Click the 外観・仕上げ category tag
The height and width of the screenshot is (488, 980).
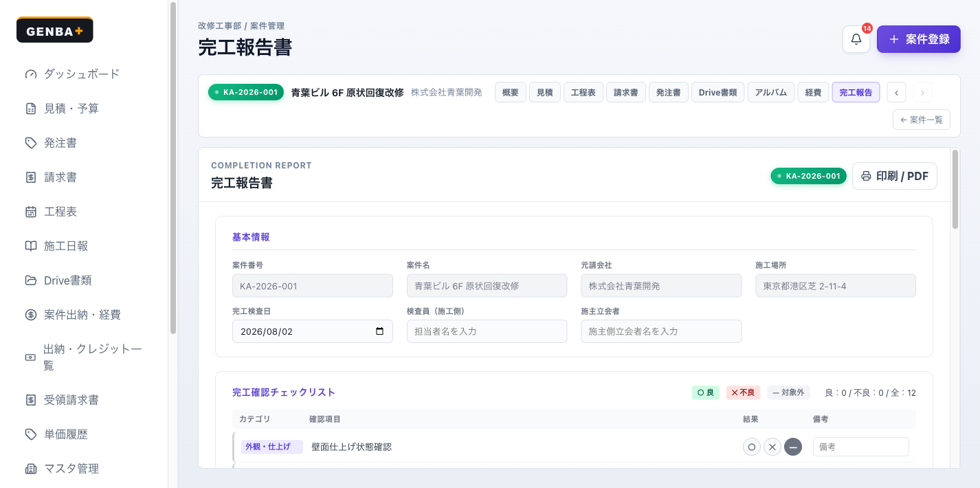[x=272, y=447]
